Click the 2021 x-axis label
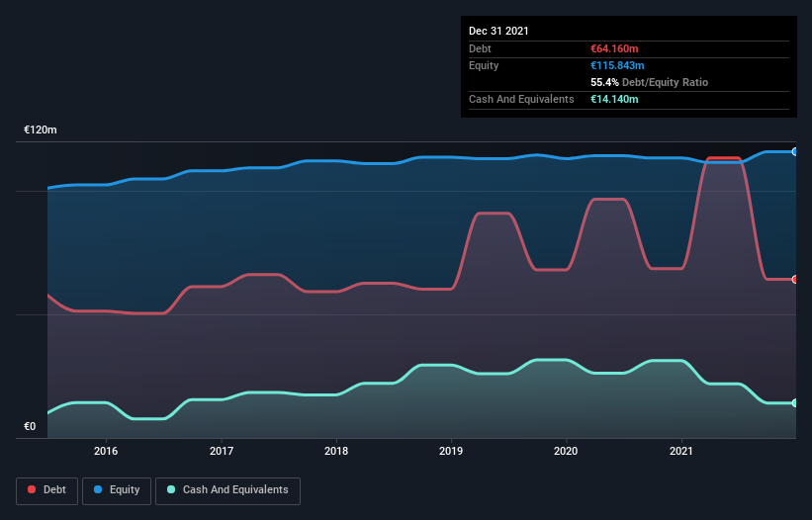This screenshot has height=520, width=812. pyautogui.click(x=681, y=451)
